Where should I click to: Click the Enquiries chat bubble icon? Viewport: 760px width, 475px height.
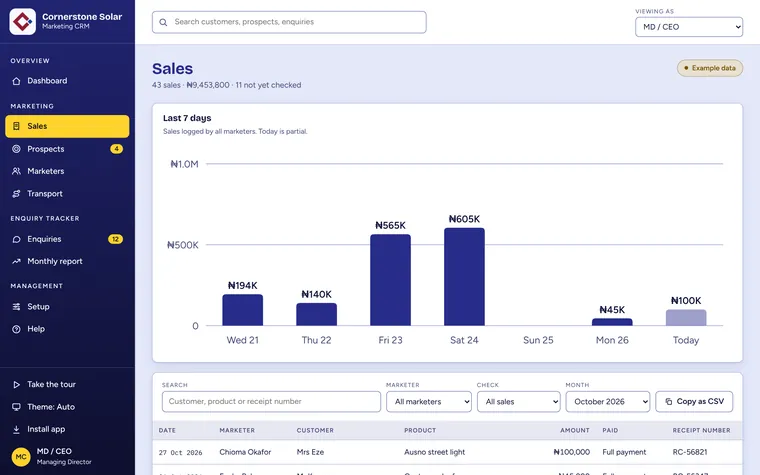(16, 239)
